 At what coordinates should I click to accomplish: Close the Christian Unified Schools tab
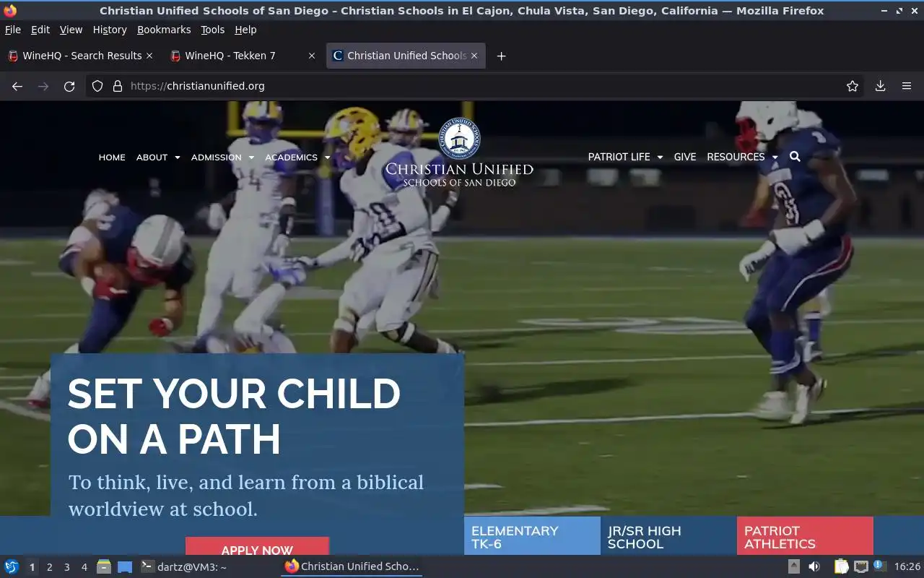[x=474, y=56]
